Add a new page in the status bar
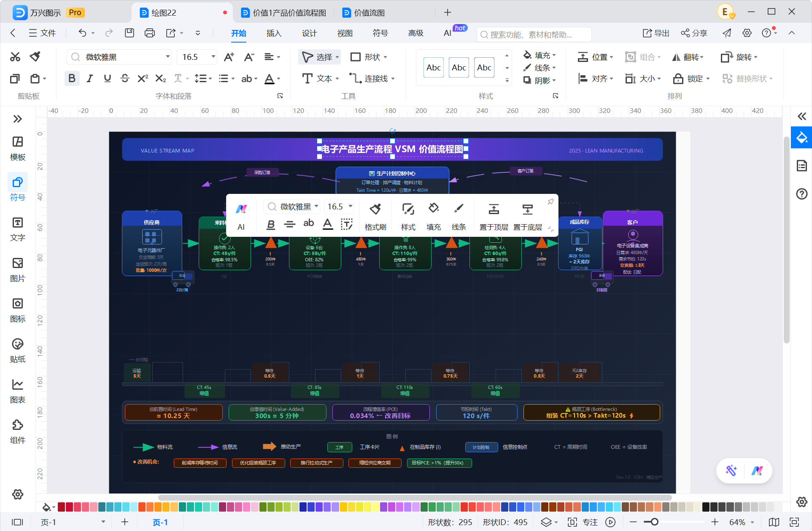The height and width of the screenshot is (531, 812). click(x=125, y=522)
